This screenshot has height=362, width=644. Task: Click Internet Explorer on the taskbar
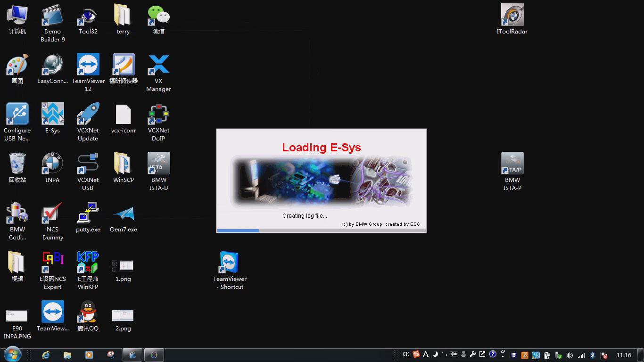tap(46, 355)
